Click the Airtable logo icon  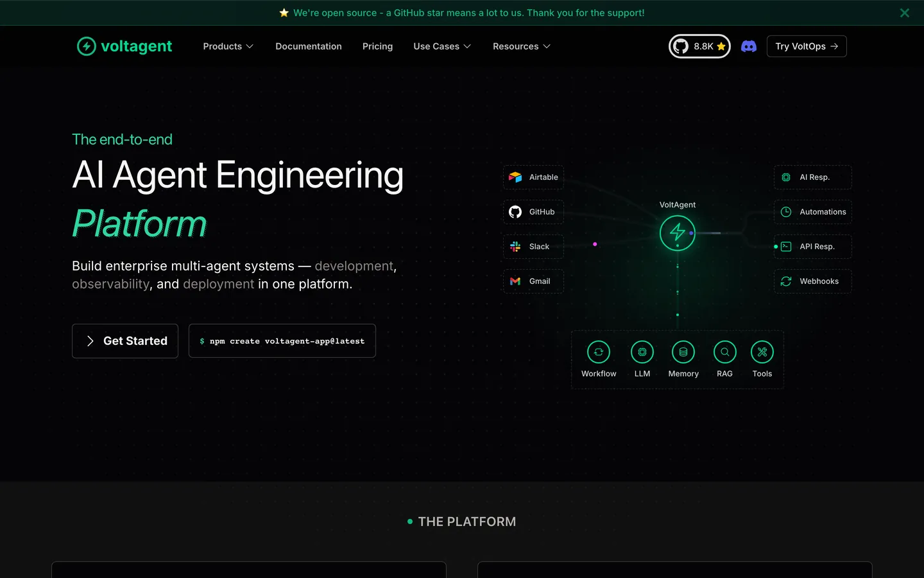point(515,177)
